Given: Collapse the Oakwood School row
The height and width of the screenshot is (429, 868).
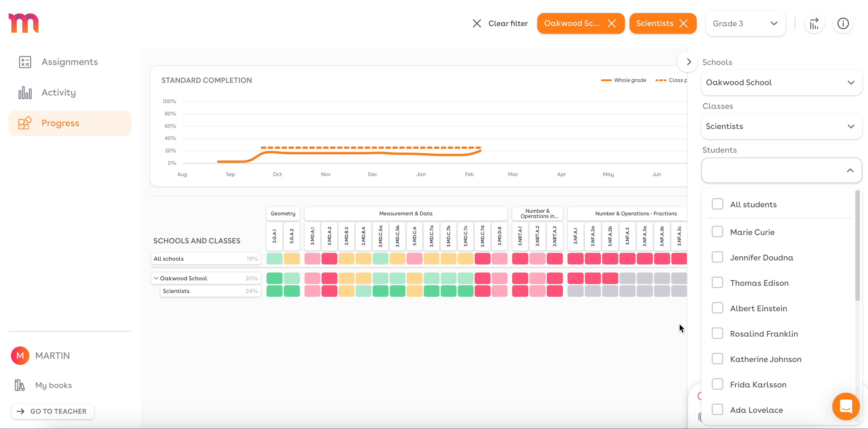Looking at the screenshot, I should [156, 278].
